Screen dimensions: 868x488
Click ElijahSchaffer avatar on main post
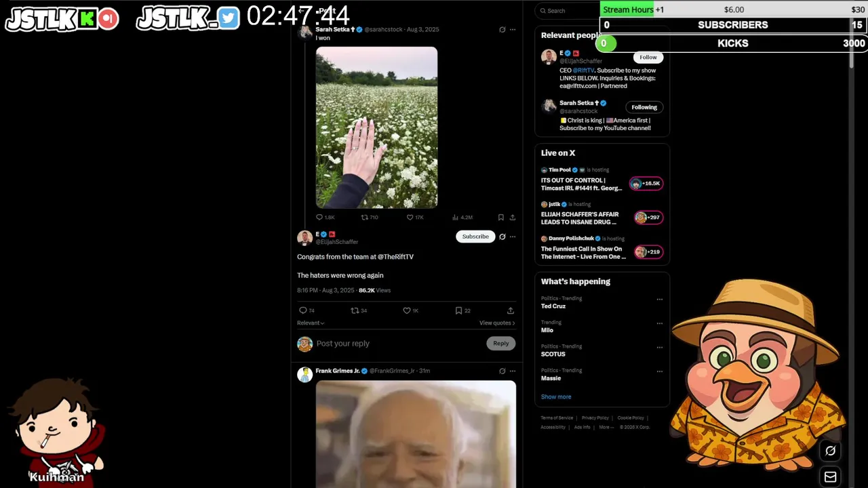coord(304,238)
